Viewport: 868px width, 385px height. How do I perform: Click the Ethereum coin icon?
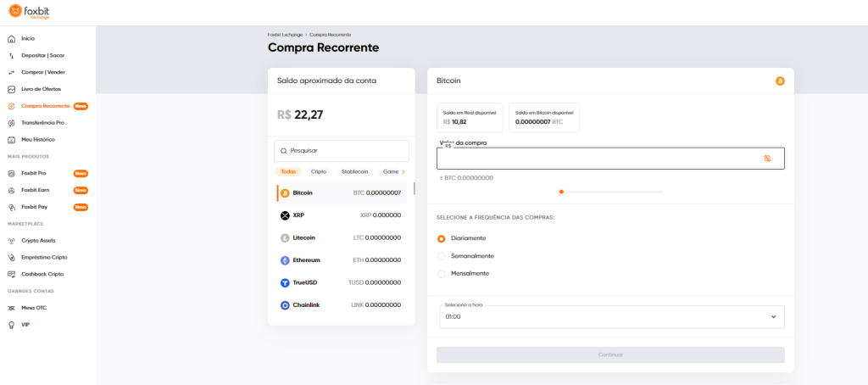coord(285,260)
